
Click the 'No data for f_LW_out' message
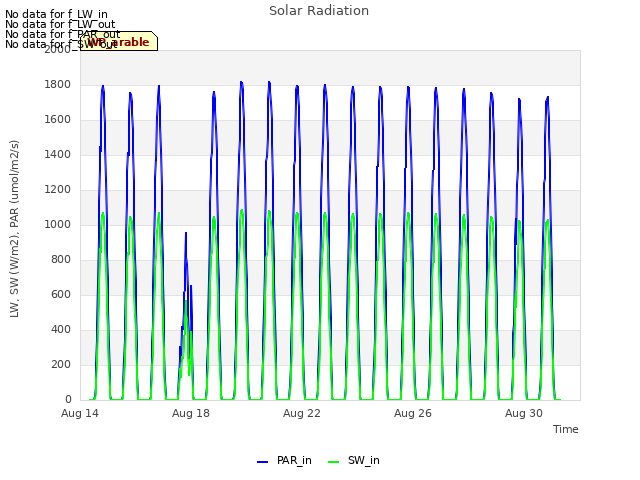(x=60, y=24)
